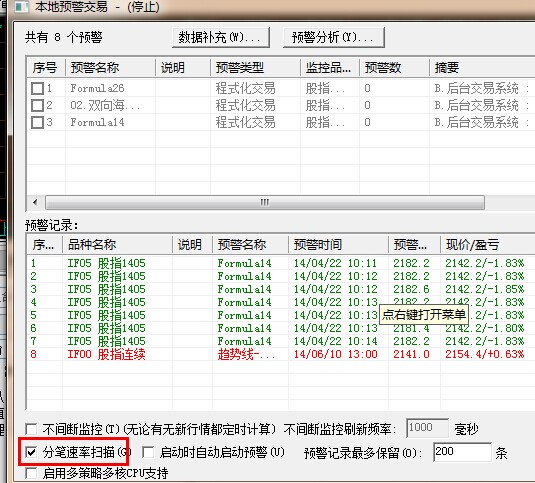Click the 说明 column header in upper list
Viewport: 535px width, 483px height.
point(183,68)
